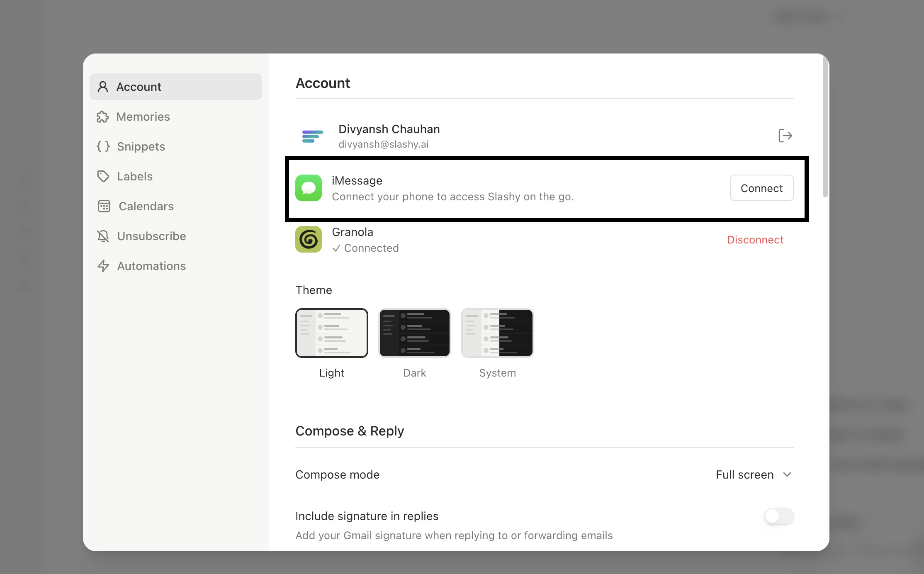Screen dimensions: 924x574
Task: Disconnect the Granola integration
Action: [755, 240]
